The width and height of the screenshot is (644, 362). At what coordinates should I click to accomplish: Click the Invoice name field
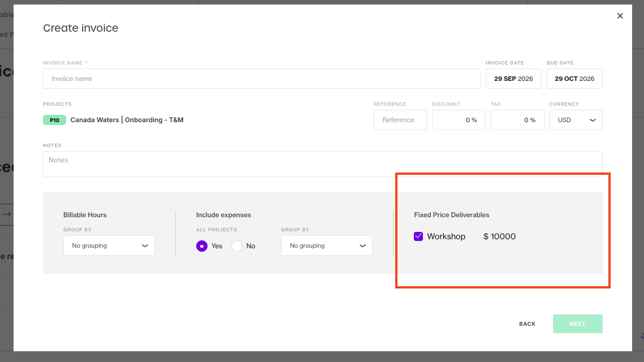tap(262, 79)
